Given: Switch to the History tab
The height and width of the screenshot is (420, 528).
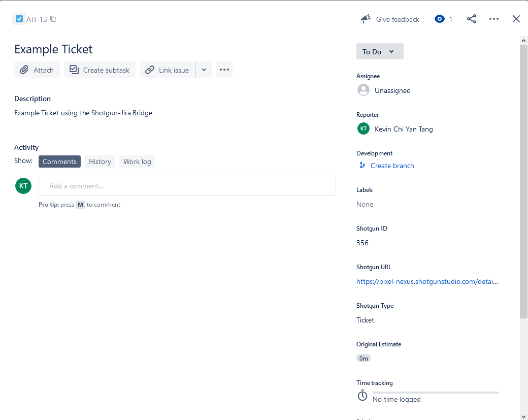Looking at the screenshot, I should pos(100,161).
